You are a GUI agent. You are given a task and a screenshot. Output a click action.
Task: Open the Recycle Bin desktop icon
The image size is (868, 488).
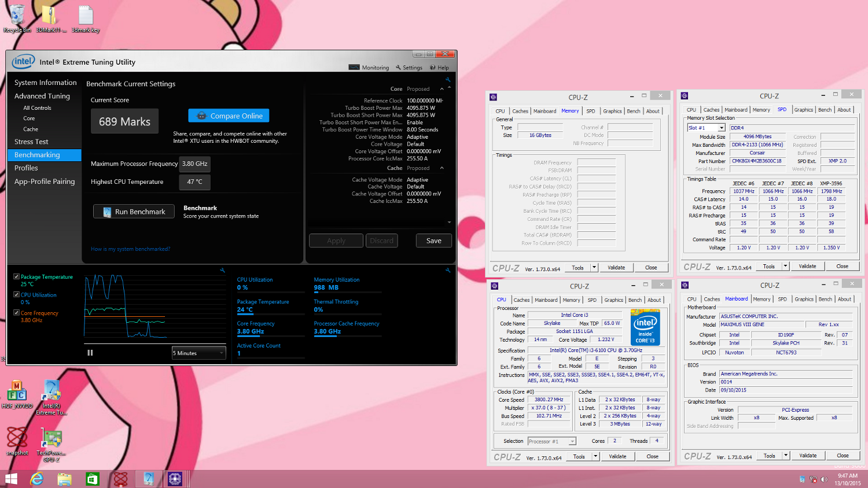(x=17, y=19)
